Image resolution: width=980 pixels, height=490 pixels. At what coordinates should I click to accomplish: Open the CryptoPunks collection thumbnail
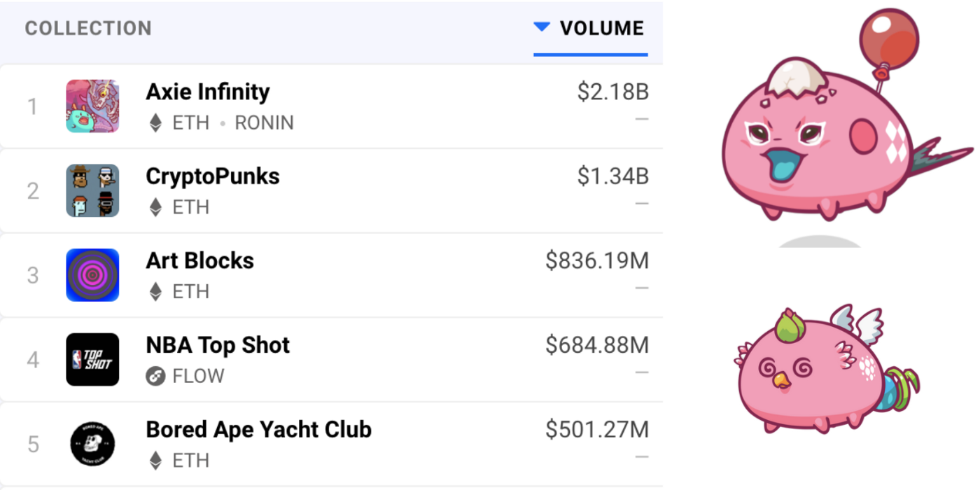click(92, 190)
